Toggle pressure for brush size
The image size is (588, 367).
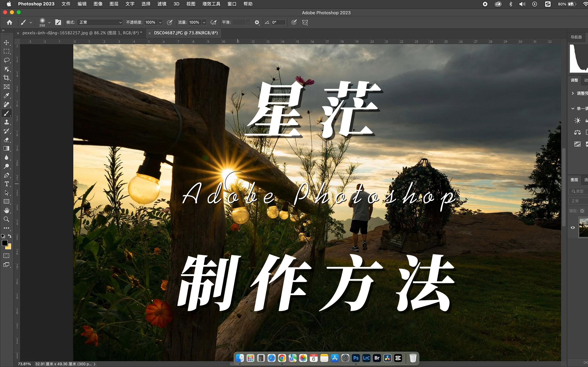pyautogui.click(x=294, y=22)
